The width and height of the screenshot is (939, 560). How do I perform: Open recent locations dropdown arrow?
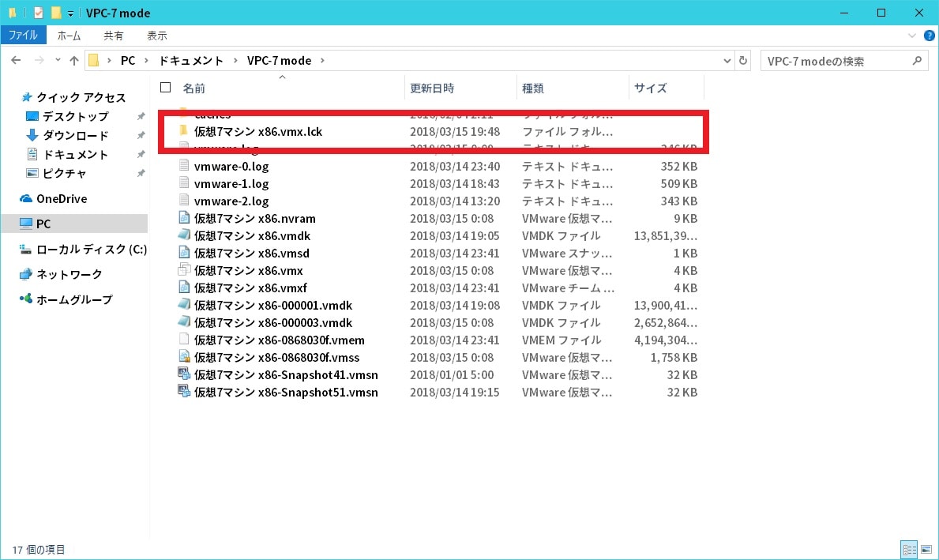point(58,61)
